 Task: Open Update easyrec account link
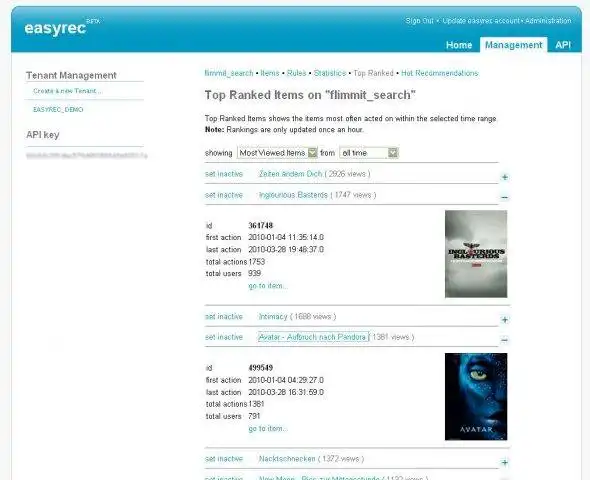481,21
